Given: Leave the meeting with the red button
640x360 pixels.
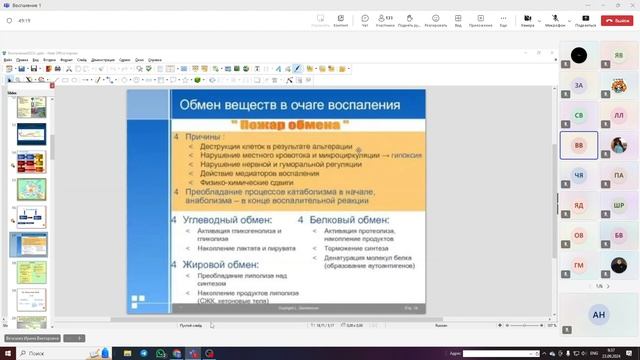Looking at the screenshot, I should point(617,20).
